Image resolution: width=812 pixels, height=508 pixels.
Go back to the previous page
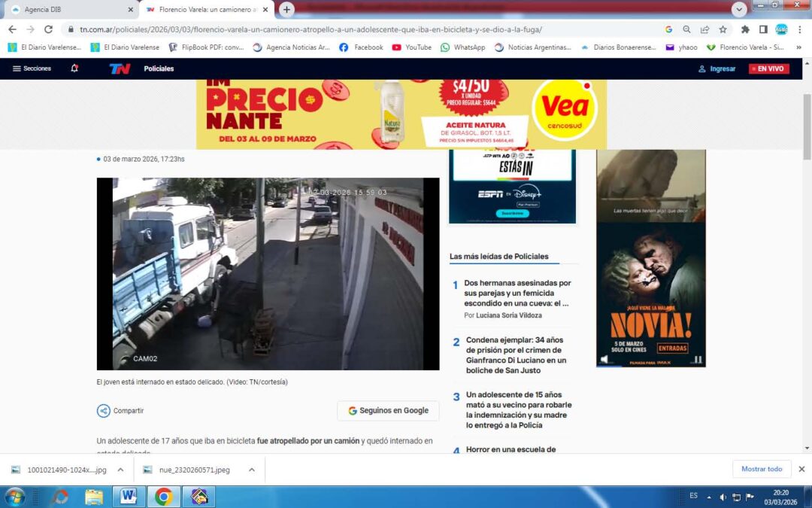(x=12, y=29)
